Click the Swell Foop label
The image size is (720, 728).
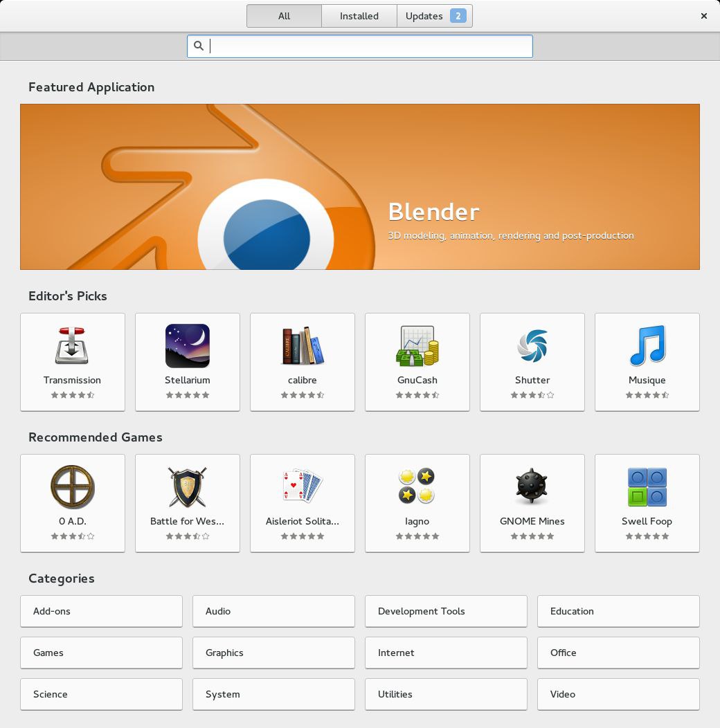click(647, 521)
